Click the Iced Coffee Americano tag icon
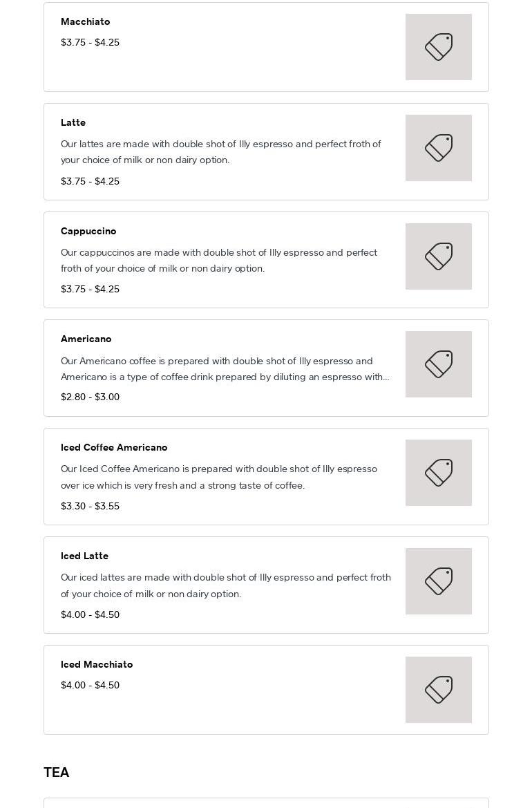 [x=438, y=473]
